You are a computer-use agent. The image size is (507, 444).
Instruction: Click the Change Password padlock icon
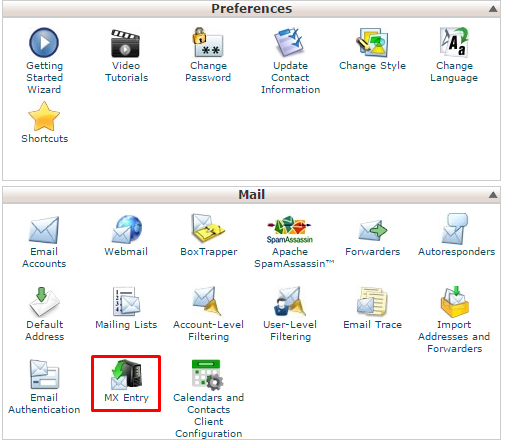point(208,42)
